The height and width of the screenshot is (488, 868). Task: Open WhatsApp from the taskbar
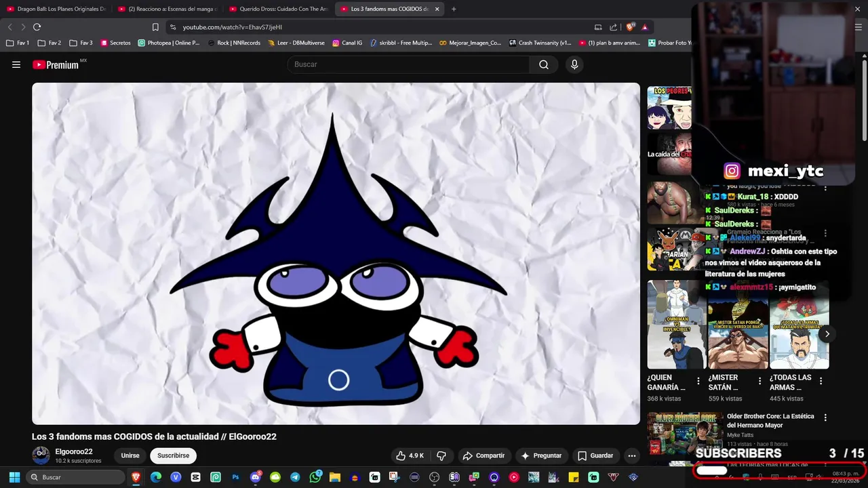point(315,477)
